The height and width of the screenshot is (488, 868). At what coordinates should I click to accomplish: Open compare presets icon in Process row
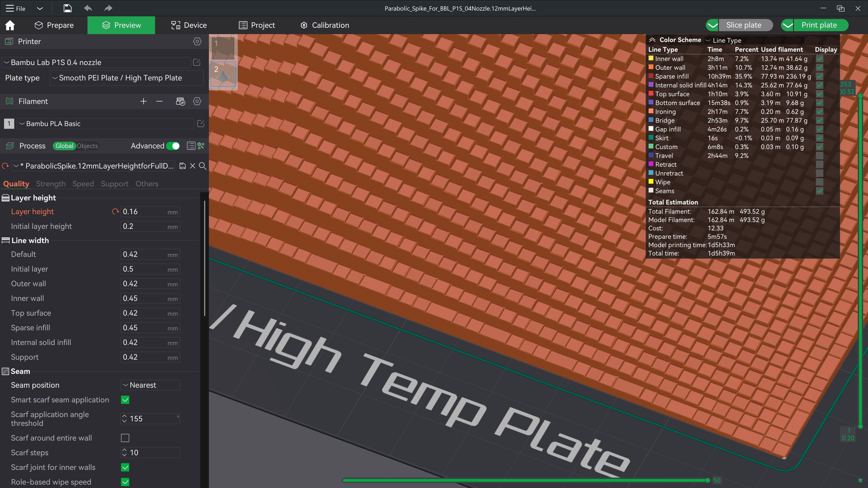coord(201,146)
